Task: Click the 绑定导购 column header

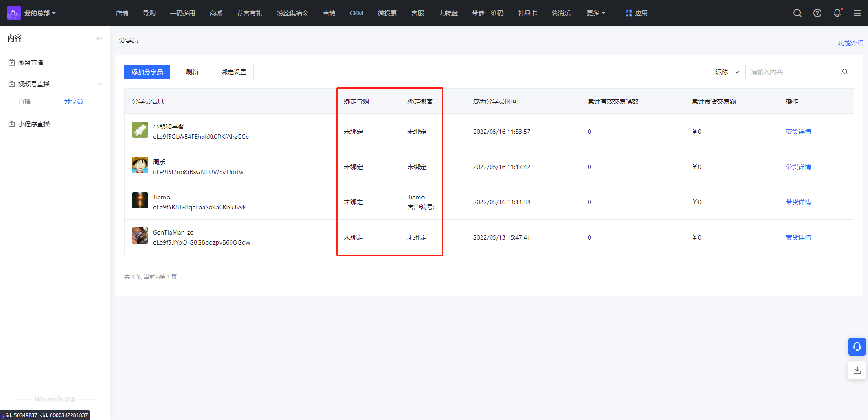Action: (x=357, y=101)
